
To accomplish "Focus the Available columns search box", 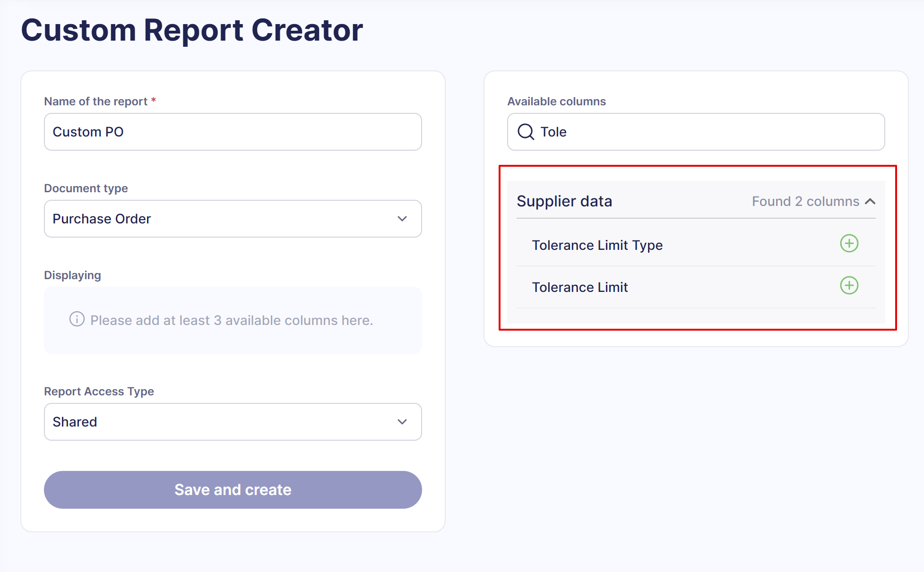I will pyautogui.click(x=696, y=132).
